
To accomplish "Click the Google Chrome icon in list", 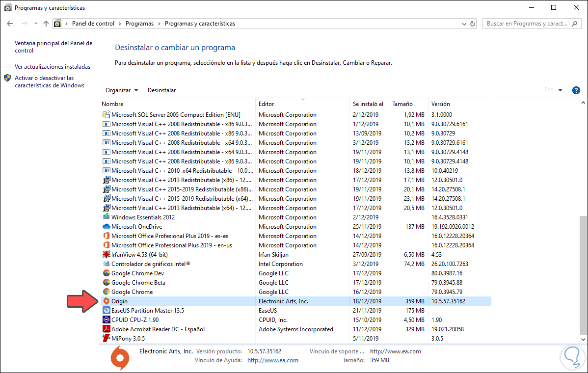I will coord(107,292).
